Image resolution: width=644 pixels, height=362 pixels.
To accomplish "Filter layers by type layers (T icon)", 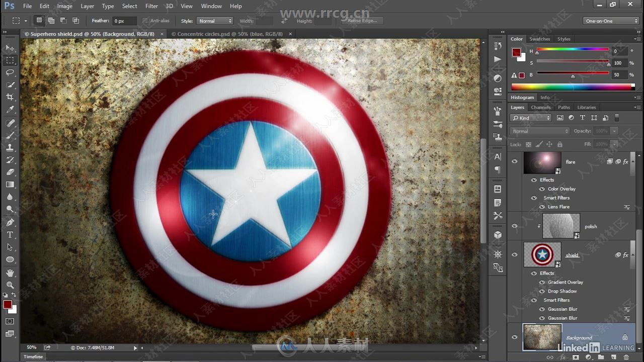I will point(583,118).
